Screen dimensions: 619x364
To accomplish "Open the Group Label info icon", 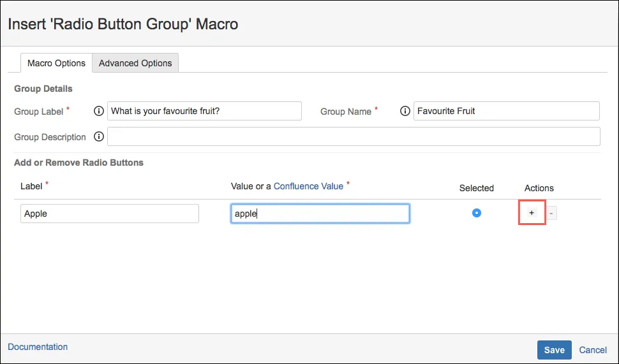I will 99,111.
